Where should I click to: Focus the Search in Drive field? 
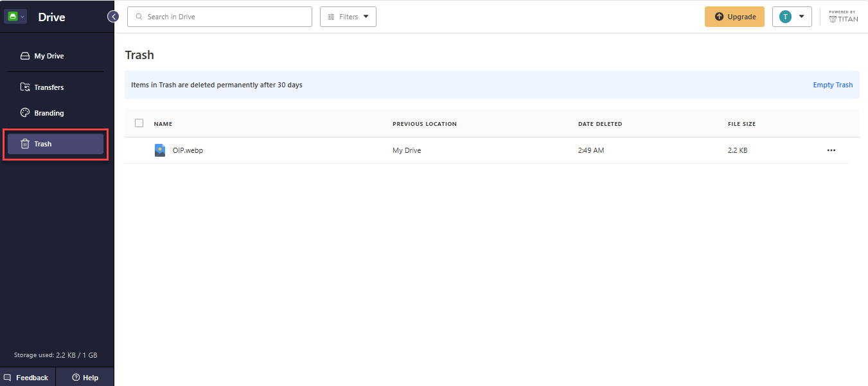(x=220, y=17)
